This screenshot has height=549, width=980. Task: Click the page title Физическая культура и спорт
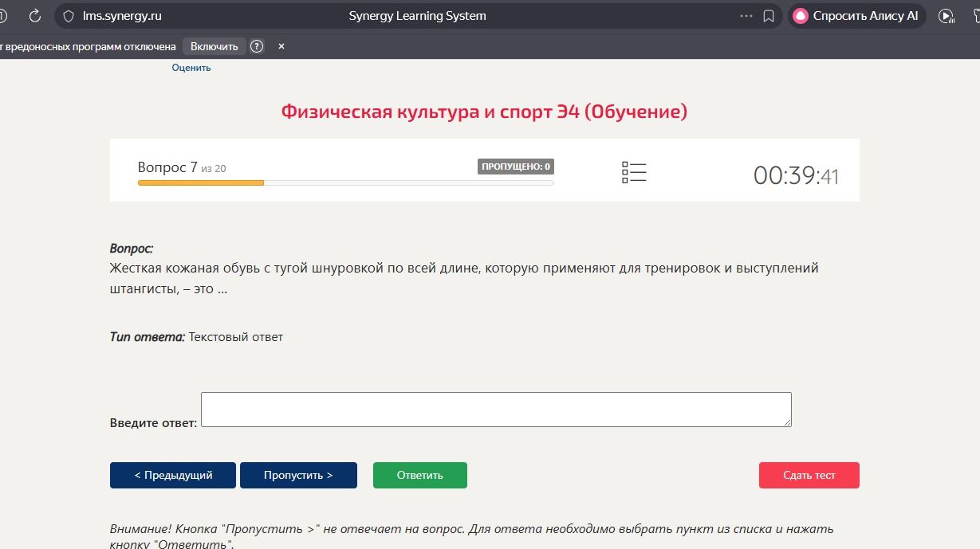tap(484, 112)
